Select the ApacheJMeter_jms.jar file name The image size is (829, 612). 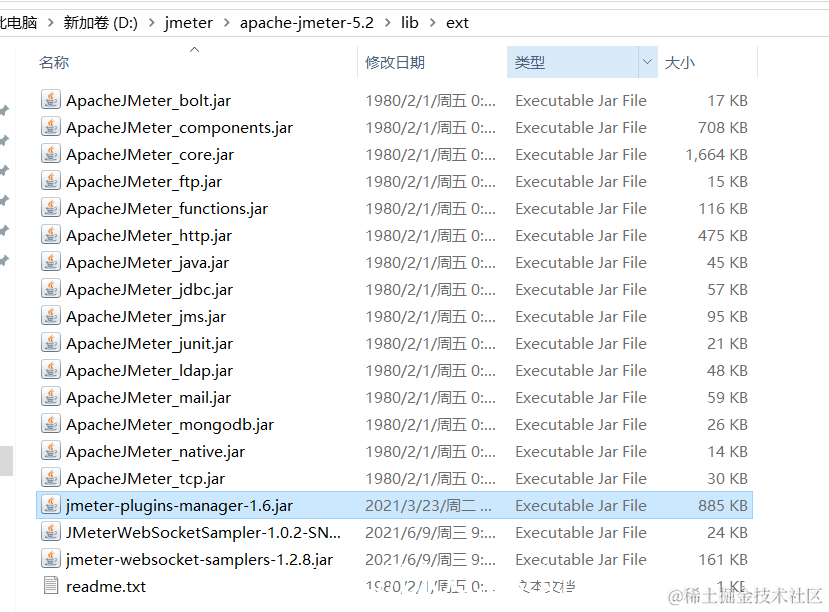[146, 316]
